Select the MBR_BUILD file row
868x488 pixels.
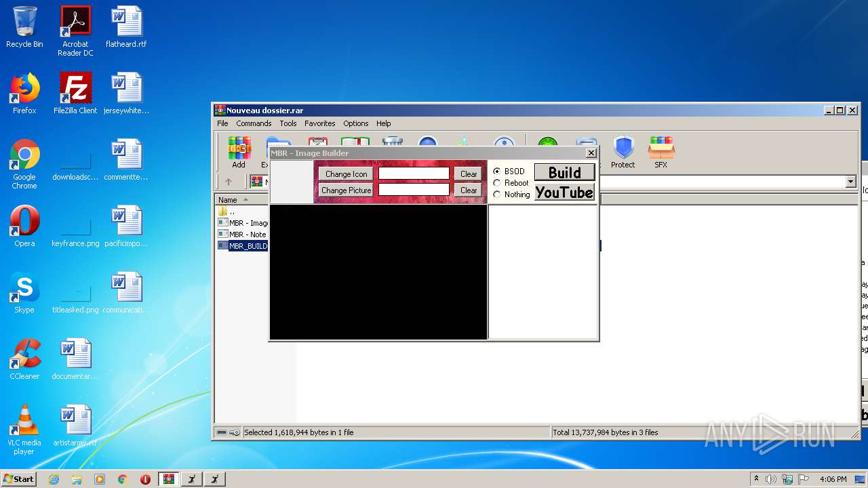[243, 246]
